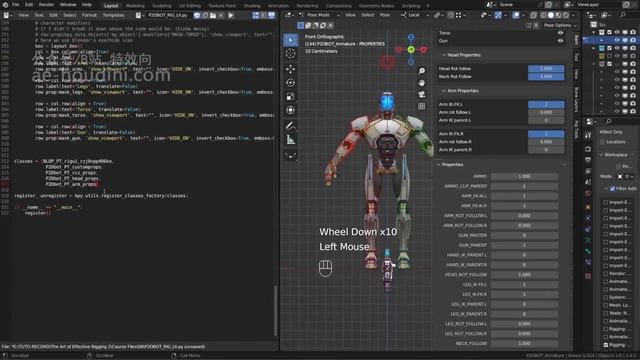Select the Select Box tool in viewport toolbar
Screen dimensions: 640x360
(x=291, y=40)
